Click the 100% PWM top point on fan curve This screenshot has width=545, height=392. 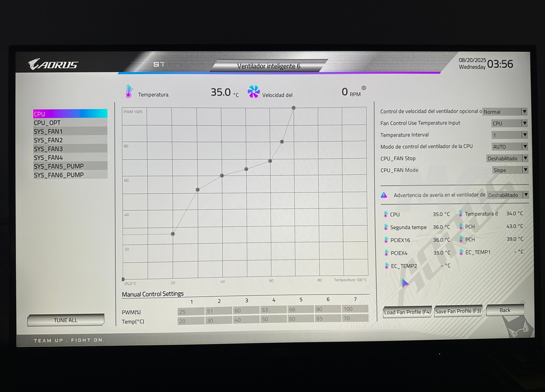pos(294,108)
